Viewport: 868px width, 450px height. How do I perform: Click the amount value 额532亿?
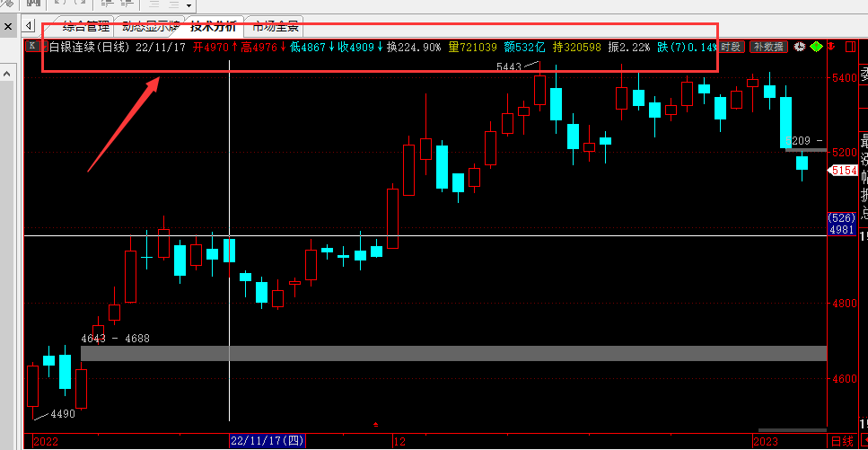click(x=524, y=47)
